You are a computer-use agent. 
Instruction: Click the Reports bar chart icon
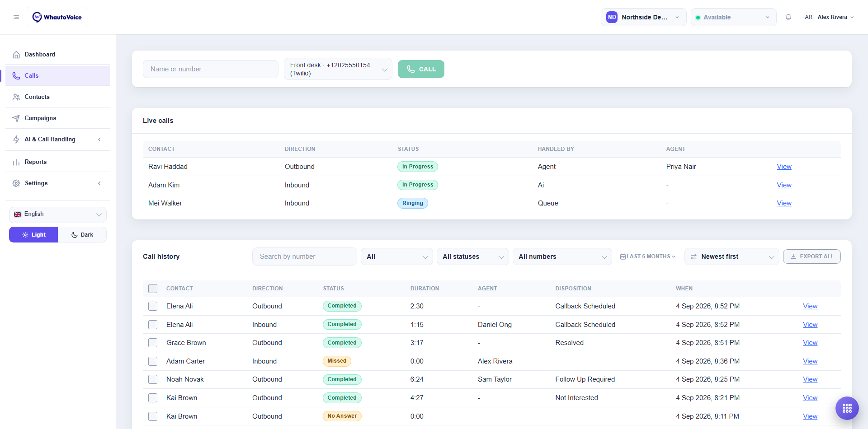tap(16, 162)
